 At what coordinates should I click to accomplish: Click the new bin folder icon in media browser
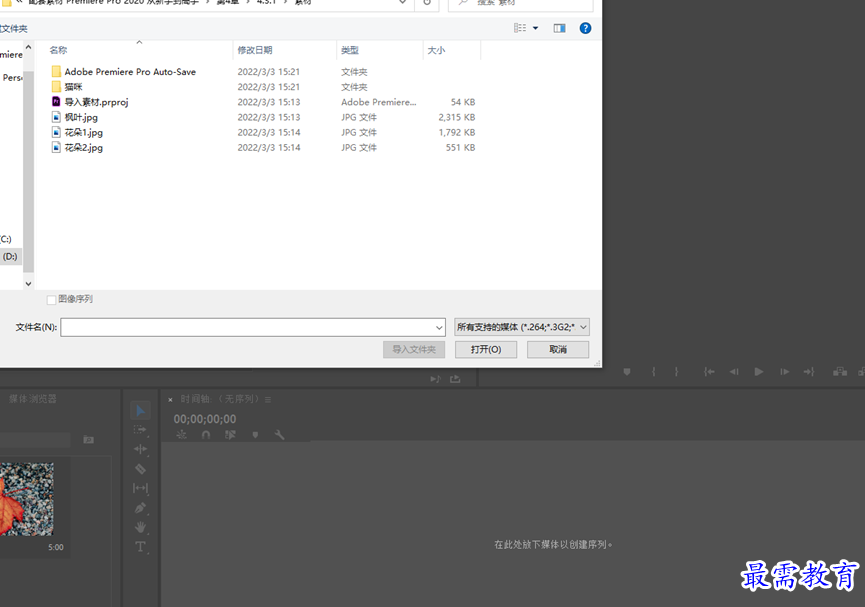coord(88,440)
